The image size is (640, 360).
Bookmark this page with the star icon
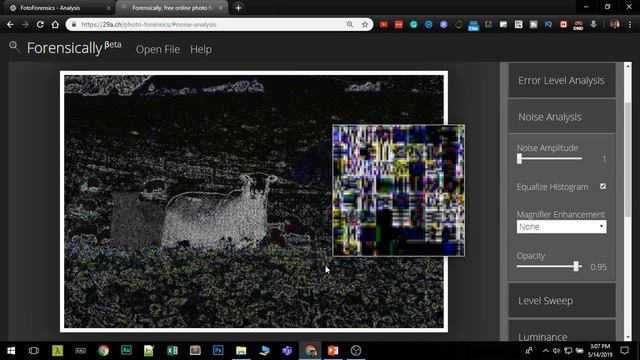(x=365, y=24)
